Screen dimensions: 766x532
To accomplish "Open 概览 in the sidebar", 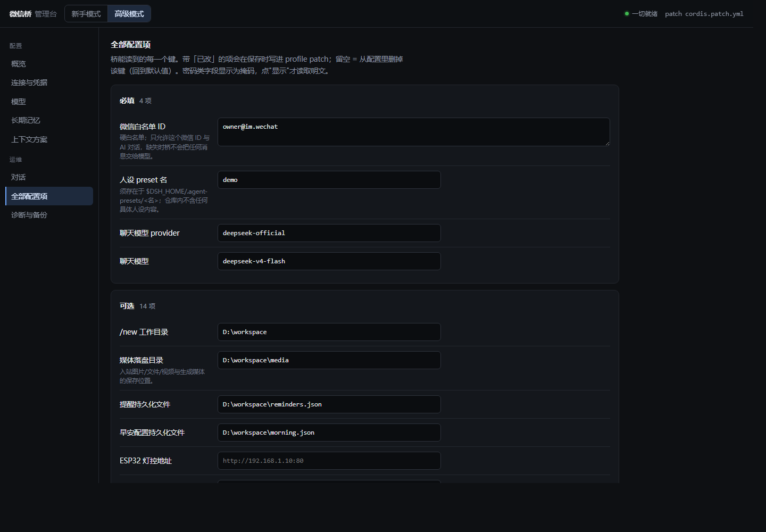I will pos(49,64).
